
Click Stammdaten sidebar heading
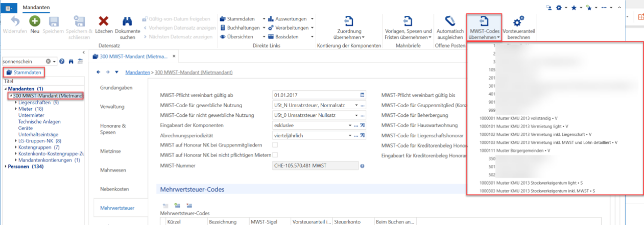25,72
